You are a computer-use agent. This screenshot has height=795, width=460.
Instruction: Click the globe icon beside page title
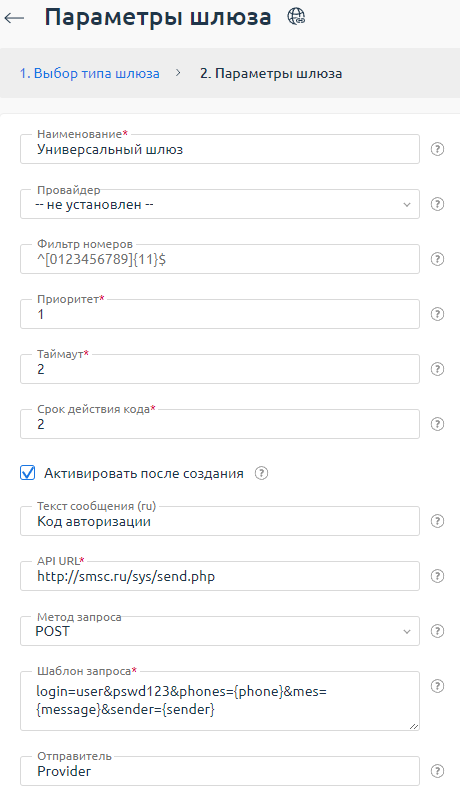click(x=296, y=17)
